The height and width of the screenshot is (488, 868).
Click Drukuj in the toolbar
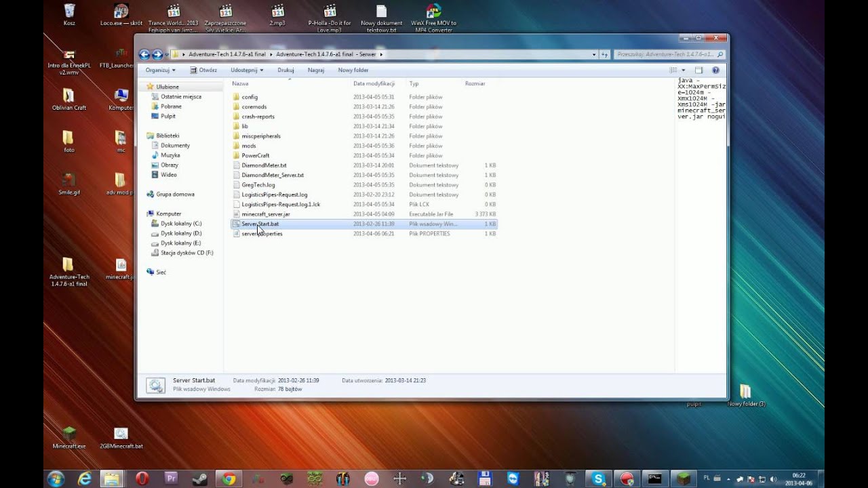[285, 70]
